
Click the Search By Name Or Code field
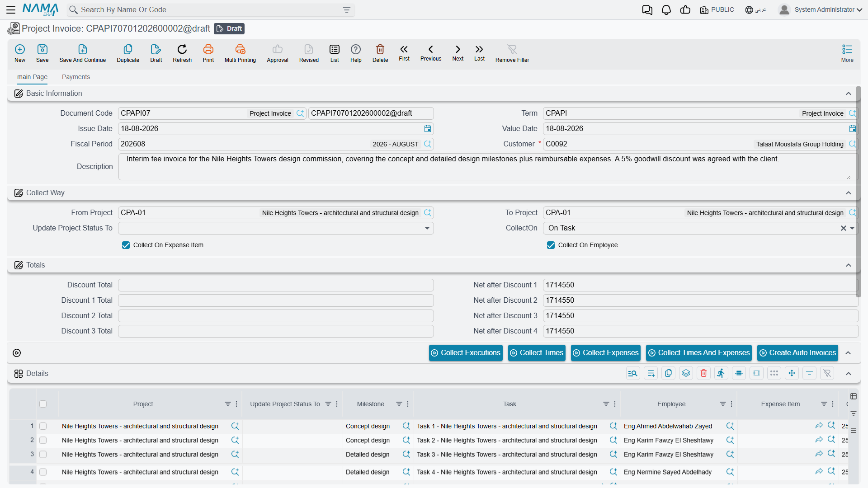(211, 10)
